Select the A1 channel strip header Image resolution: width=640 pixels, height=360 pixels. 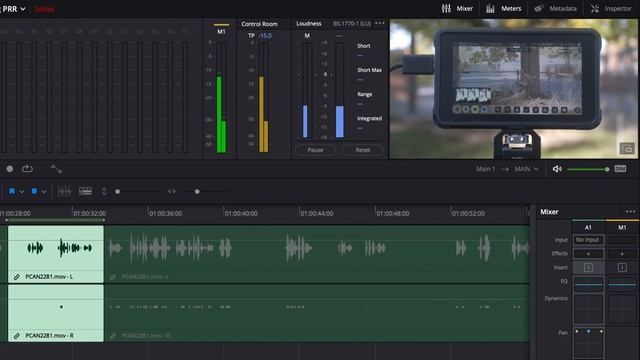tap(588, 227)
